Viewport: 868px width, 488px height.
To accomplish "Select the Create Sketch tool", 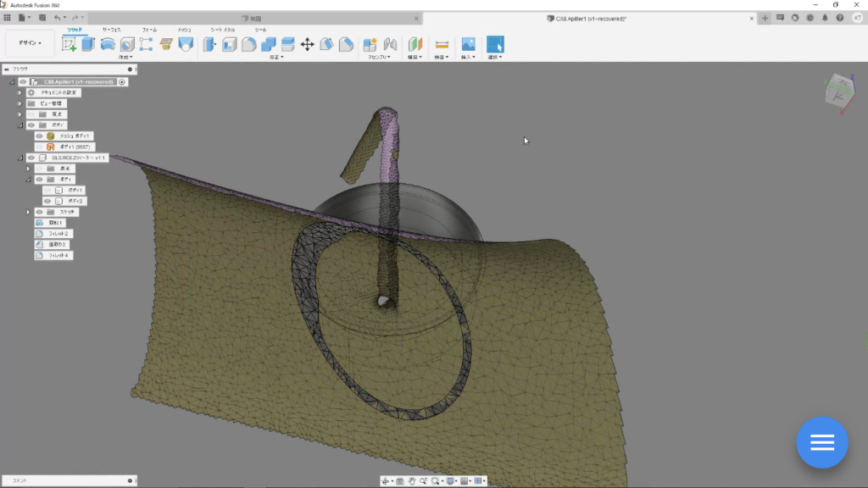I will tap(70, 44).
